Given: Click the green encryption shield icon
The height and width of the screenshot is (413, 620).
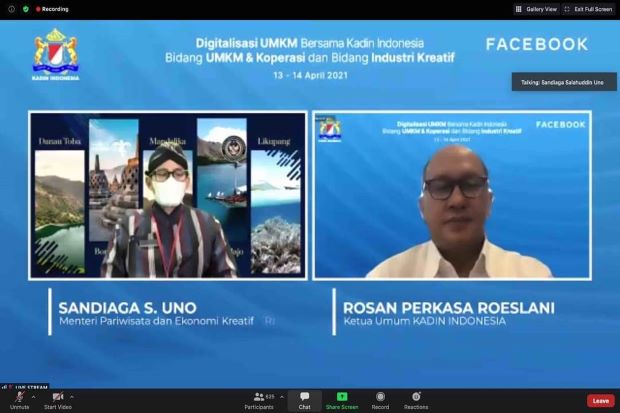Looking at the screenshot, I should (26, 9).
